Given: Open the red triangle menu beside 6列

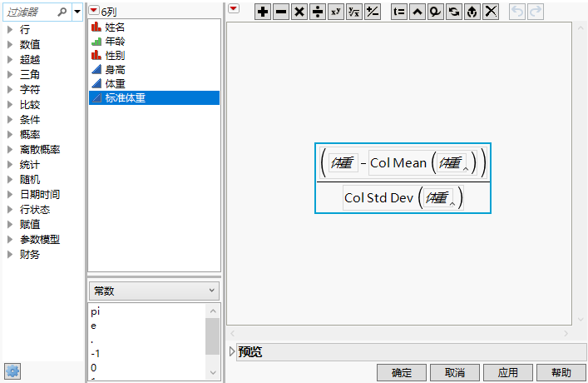Looking at the screenshot, I should point(94,10).
